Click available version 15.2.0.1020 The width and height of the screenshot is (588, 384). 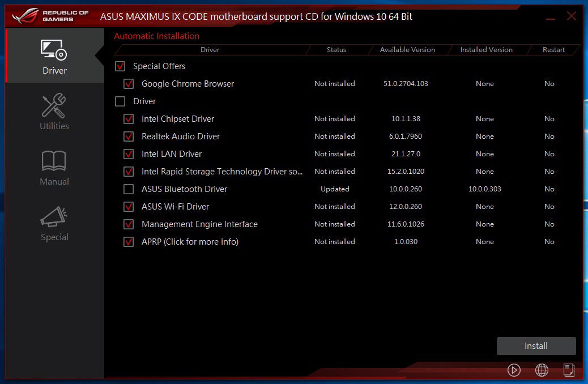[406, 172]
